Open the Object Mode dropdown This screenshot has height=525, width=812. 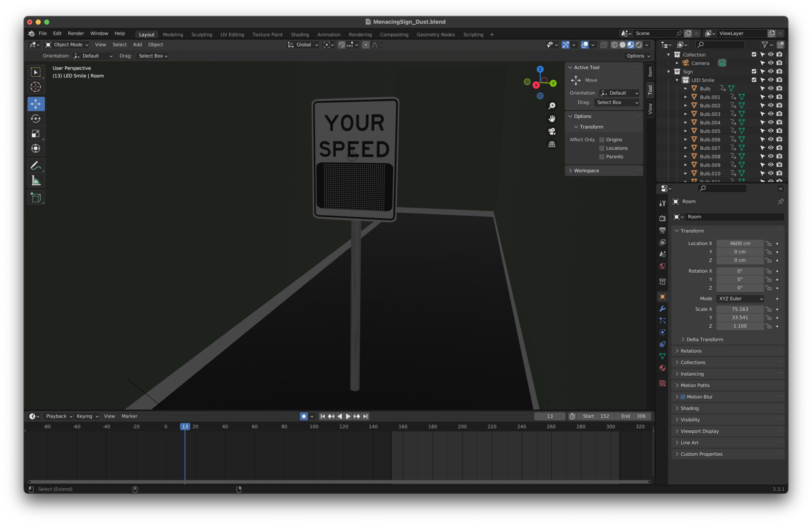67,45
